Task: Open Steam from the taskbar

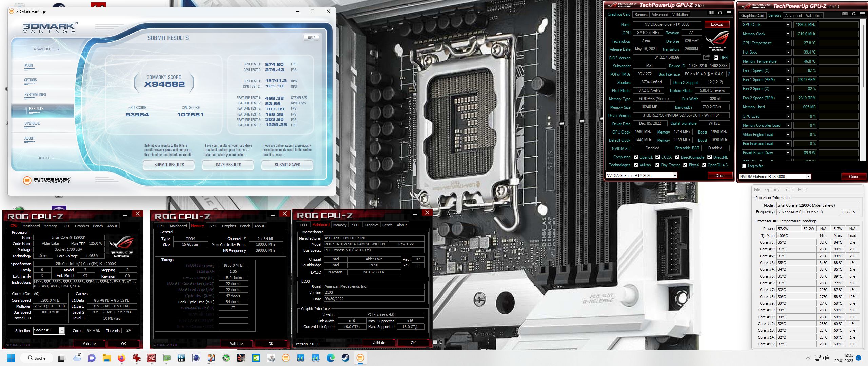Action: point(346,358)
